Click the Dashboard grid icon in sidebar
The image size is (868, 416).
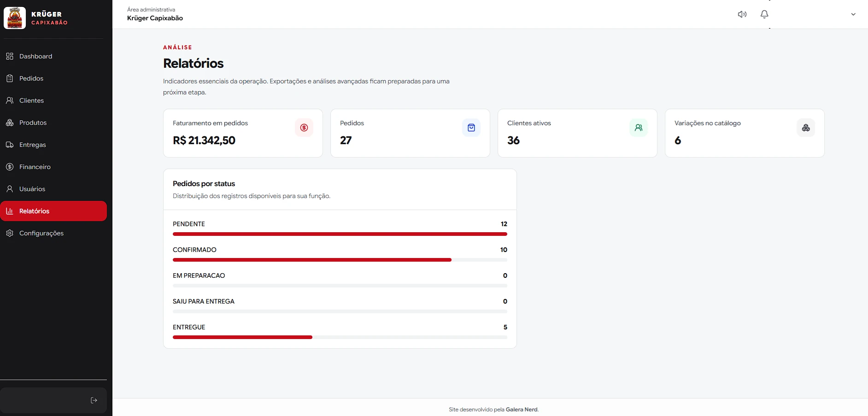tap(10, 56)
